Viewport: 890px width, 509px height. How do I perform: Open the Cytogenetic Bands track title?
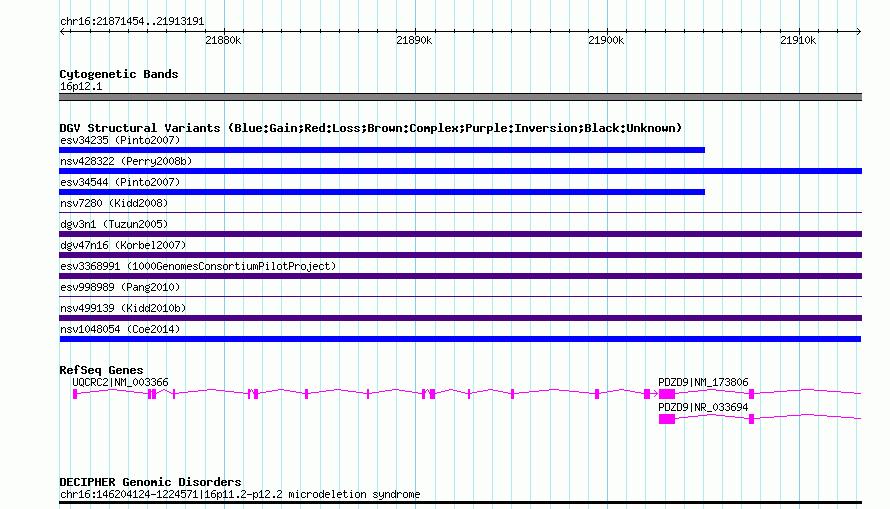click(119, 74)
